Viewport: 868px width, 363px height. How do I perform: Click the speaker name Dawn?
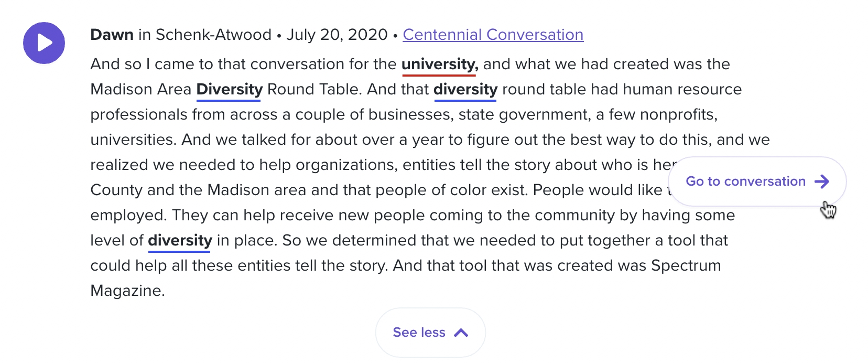(112, 35)
